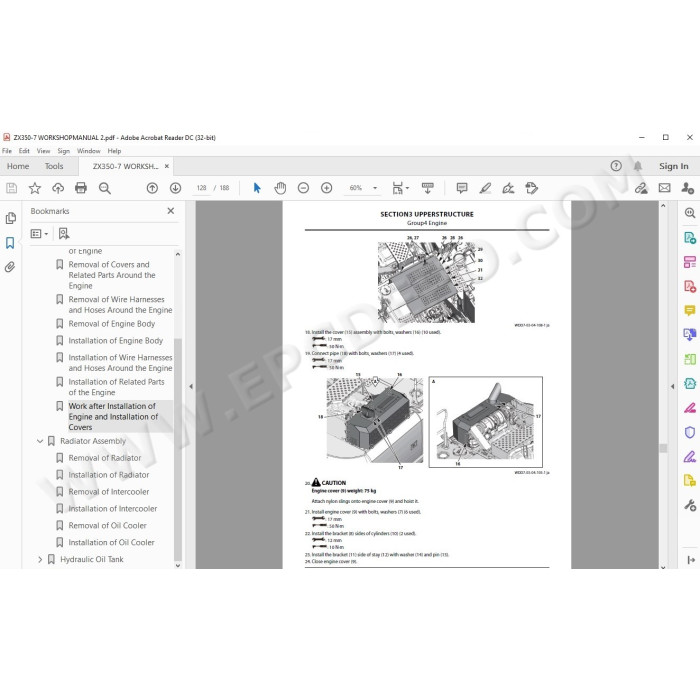Image resolution: width=700 pixels, height=700 pixels.
Task: Find current bookmark icon
Action: click(x=64, y=233)
